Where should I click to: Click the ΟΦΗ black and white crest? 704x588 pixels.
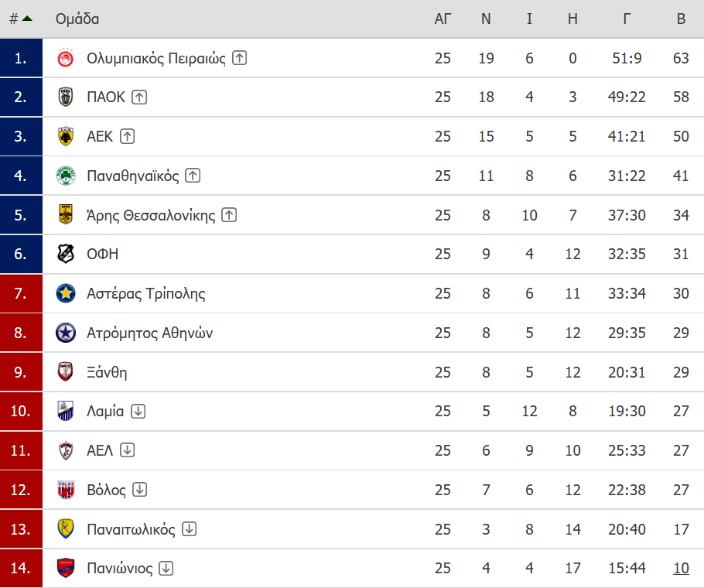click(66, 254)
